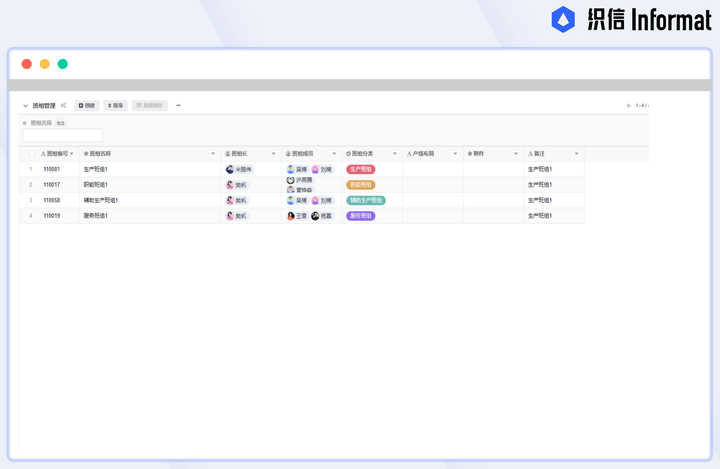Click first member avatar in row 110081
Viewport: 720px width, 469px height.
click(x=290, y=170)
